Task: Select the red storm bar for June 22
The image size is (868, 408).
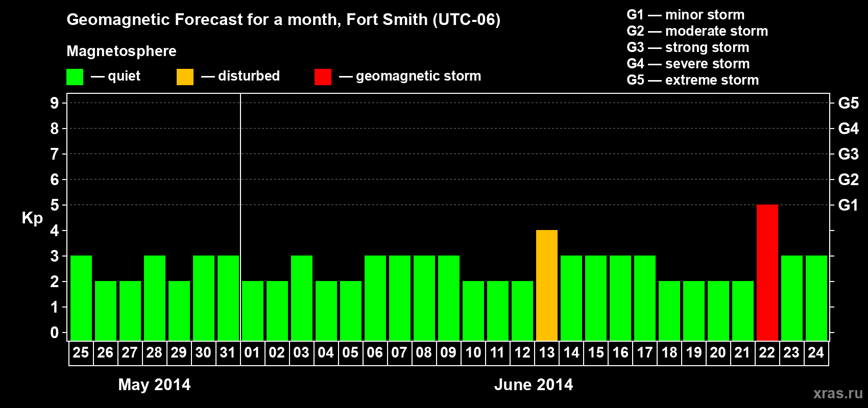Action: coord(767,272)
